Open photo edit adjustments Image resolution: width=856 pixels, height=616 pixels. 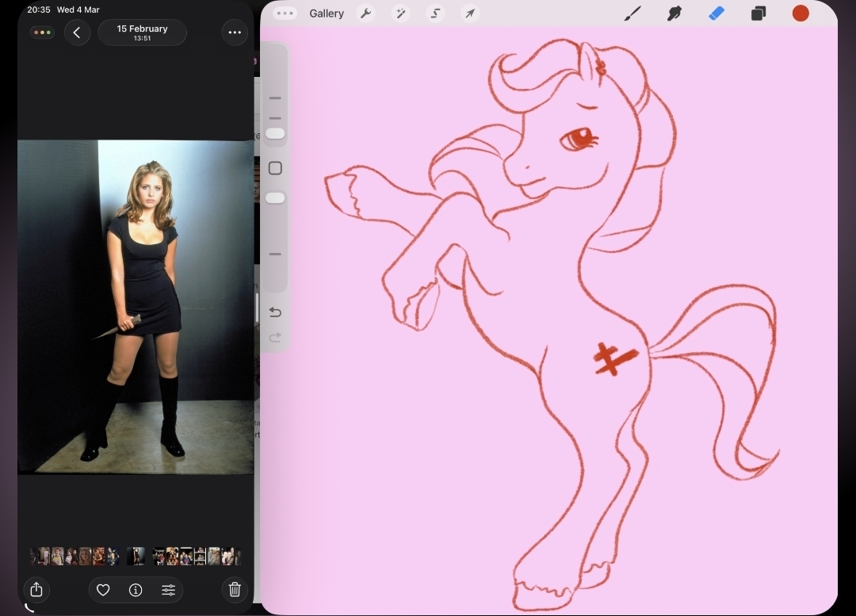pyautogui.click(x=168, y=590)
